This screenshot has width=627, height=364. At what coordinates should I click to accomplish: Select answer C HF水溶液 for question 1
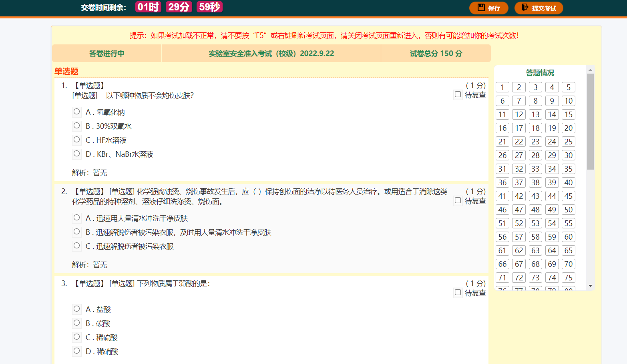tap(76, 140)
